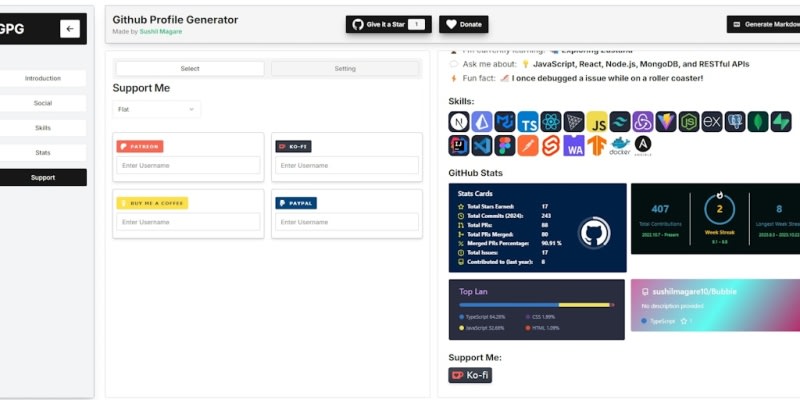Click the Next.js skill icon

(x=459, y=122)
